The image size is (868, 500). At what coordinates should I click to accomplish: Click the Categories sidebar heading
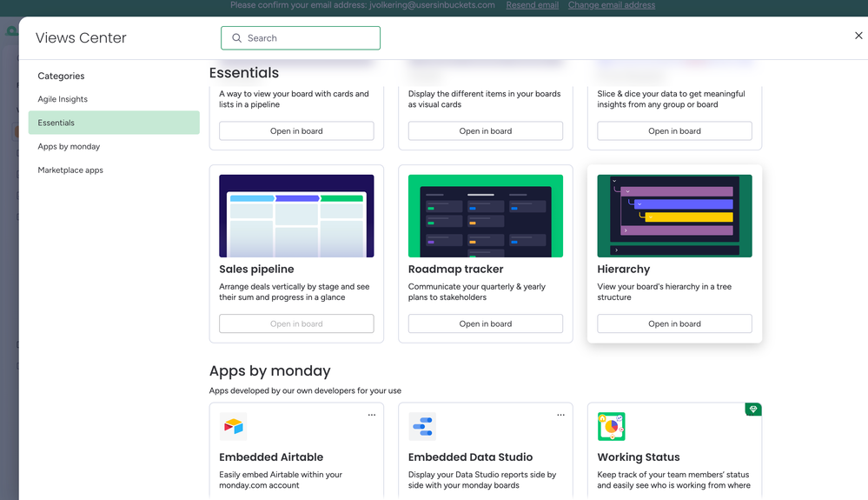pyautogui.click(x=61, y=76)
